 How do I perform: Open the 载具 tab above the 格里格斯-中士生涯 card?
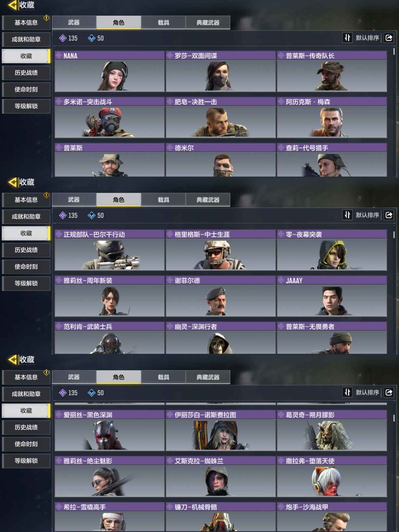(x=163, y=200)
